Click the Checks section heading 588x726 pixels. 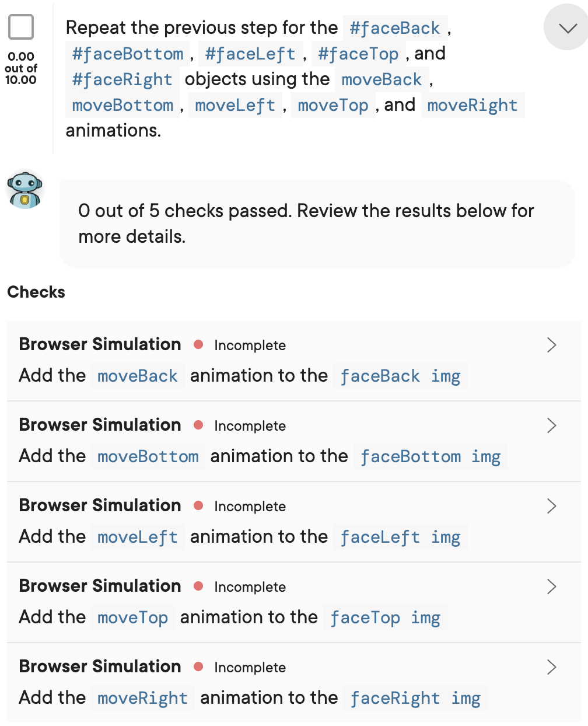tap(36, 292)
